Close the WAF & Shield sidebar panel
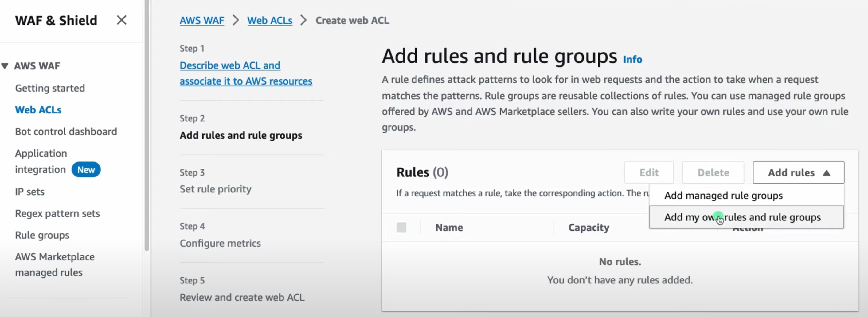This screenshot has width=868, height=317. pos(121,20)
